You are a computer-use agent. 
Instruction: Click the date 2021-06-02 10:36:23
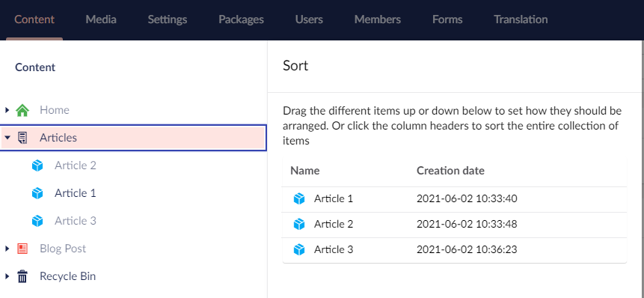point(467,250)
